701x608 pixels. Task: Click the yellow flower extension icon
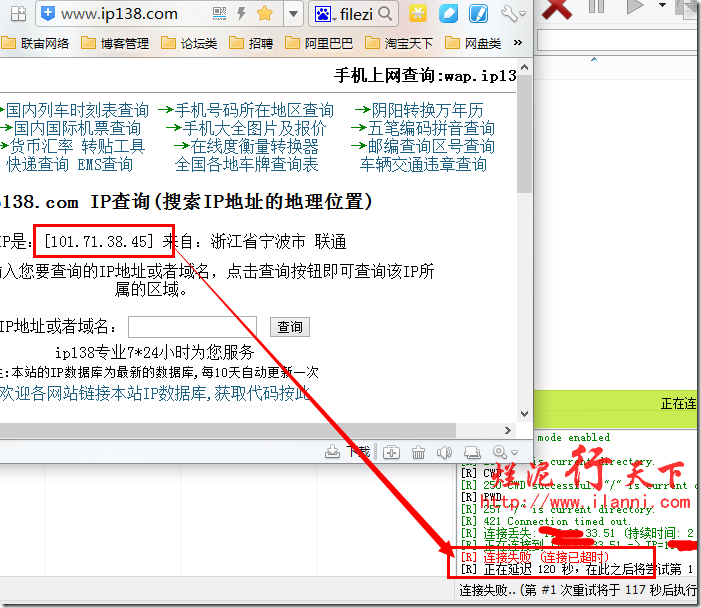[418, 14]
